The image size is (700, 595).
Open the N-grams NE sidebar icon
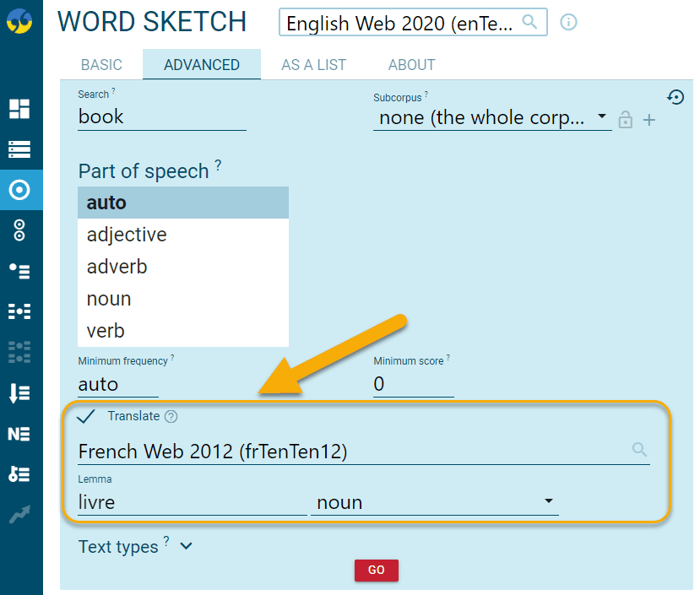coord(19,434)
